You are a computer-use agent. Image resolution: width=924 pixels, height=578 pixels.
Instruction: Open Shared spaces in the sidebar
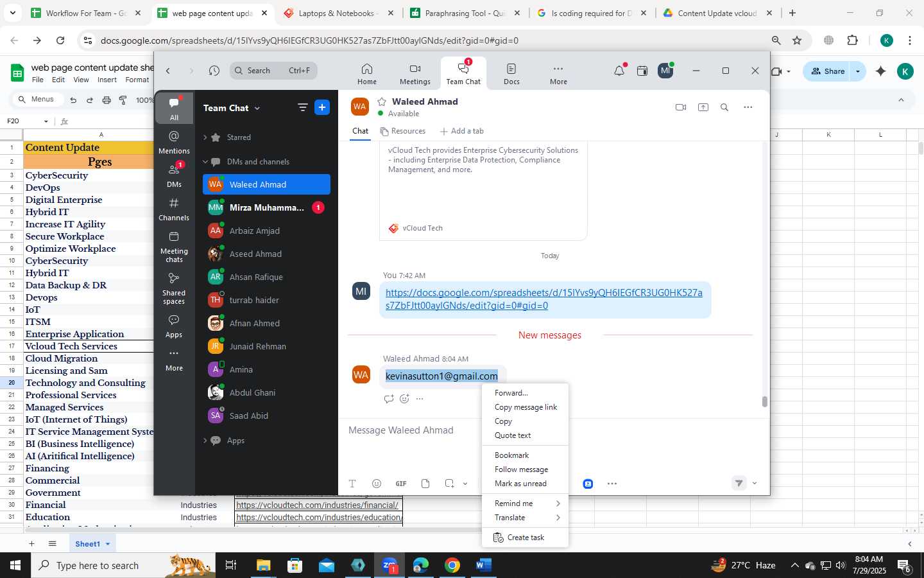pyautogui.click(x=174, y=288)
